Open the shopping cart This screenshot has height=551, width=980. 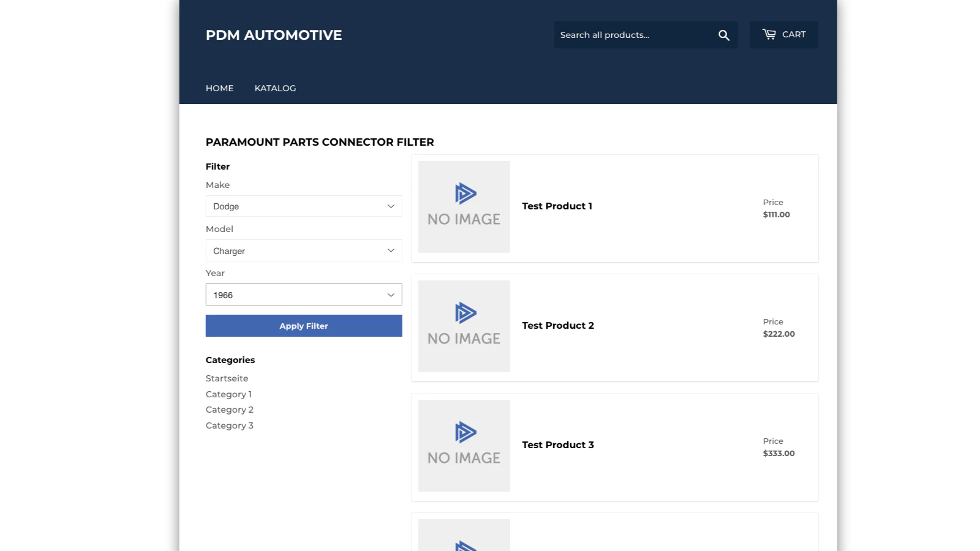783,35
